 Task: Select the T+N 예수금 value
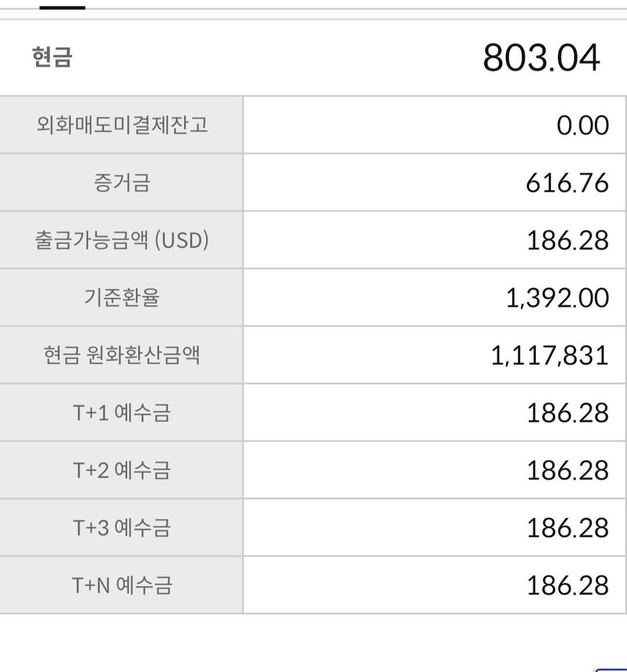pos(567,585)
